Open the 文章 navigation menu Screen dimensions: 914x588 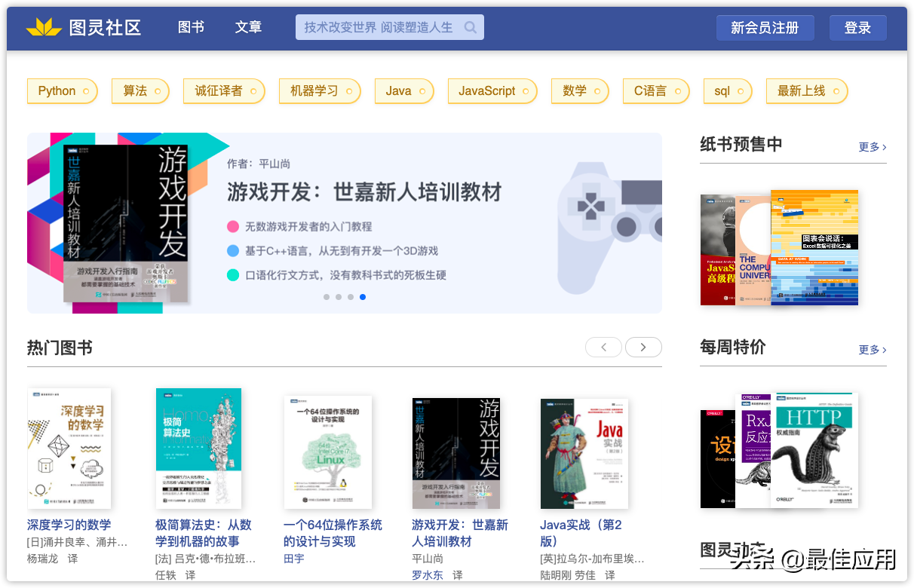(248, 27)
